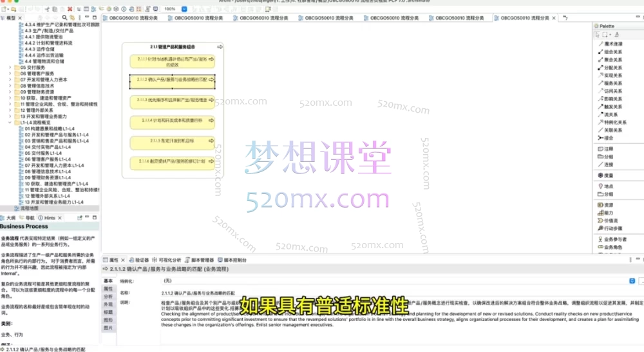Select diagram element 2.1.1.1 process box
This screenshot has height=352, width=644.
click(172, 61)
